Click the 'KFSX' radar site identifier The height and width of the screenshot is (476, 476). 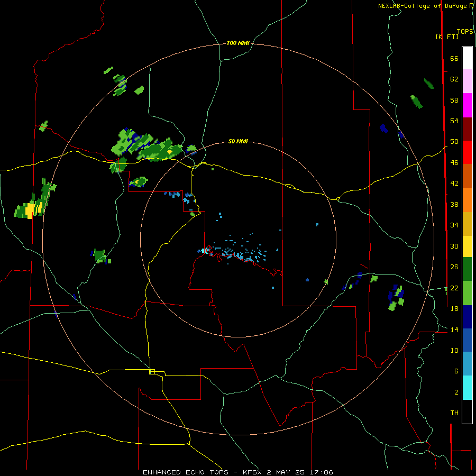pyautogui.click(x=252, y=472)
